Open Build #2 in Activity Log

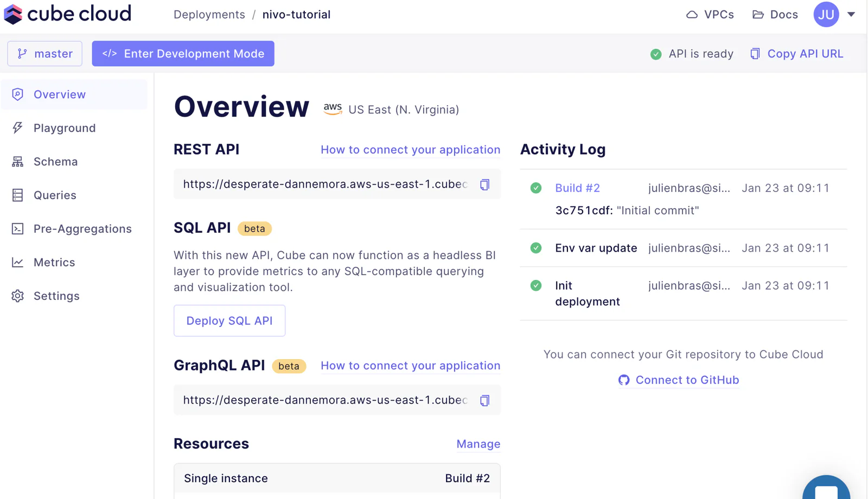click(x=577, y=188)
